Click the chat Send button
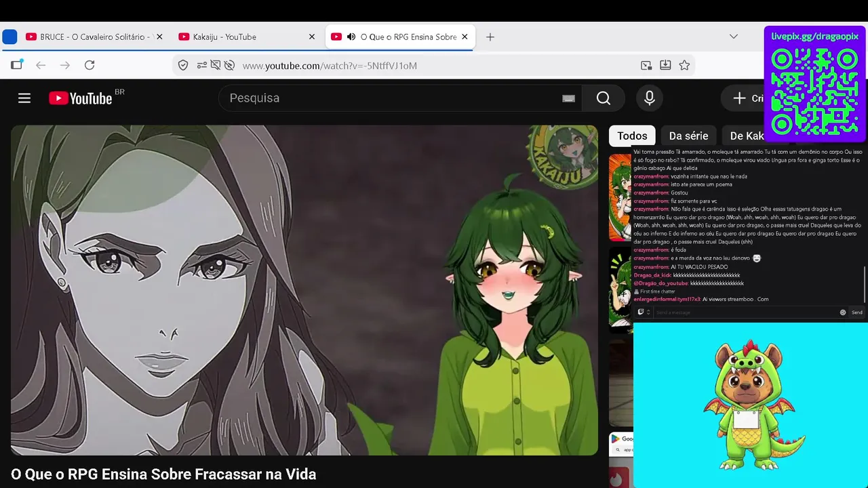 [x=857, y=312]
